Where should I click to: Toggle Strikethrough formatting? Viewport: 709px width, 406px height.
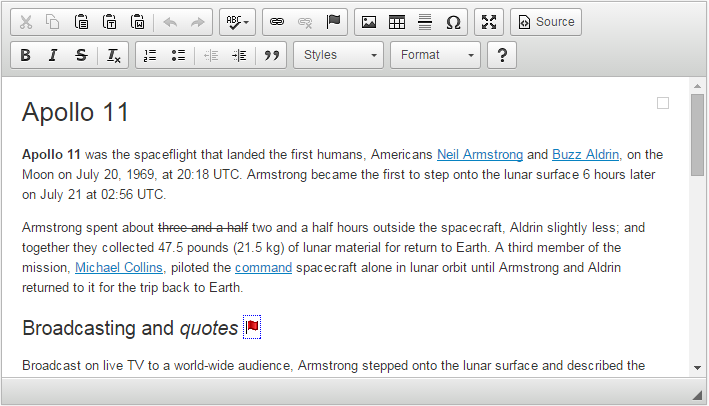[x=81, y=55]
